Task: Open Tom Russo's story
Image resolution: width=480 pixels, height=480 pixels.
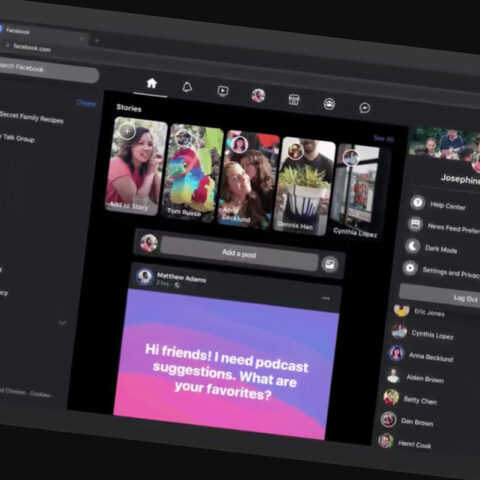Action: [192, 172]
